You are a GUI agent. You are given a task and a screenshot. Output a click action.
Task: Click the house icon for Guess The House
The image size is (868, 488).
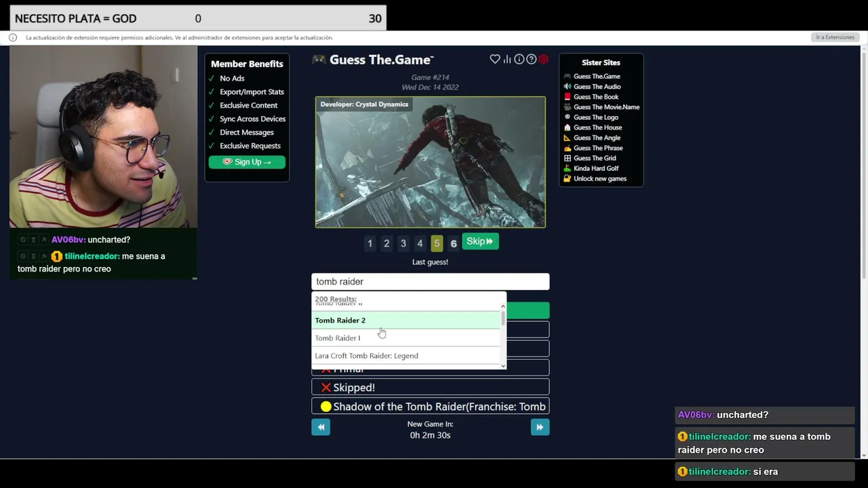568,127
